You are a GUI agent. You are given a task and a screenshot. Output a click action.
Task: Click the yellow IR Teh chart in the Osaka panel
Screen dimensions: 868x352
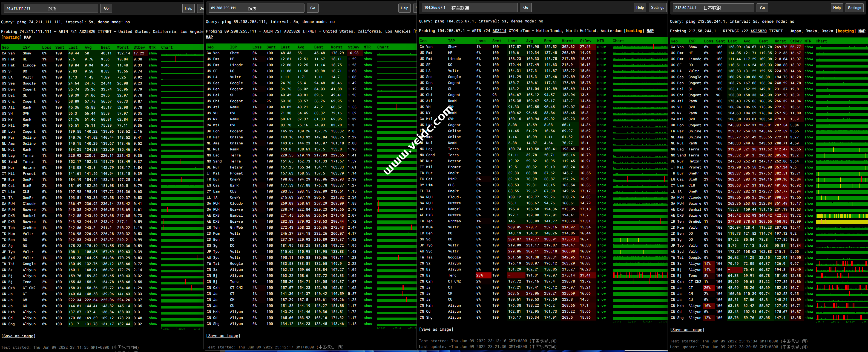(x=841, y=222)
